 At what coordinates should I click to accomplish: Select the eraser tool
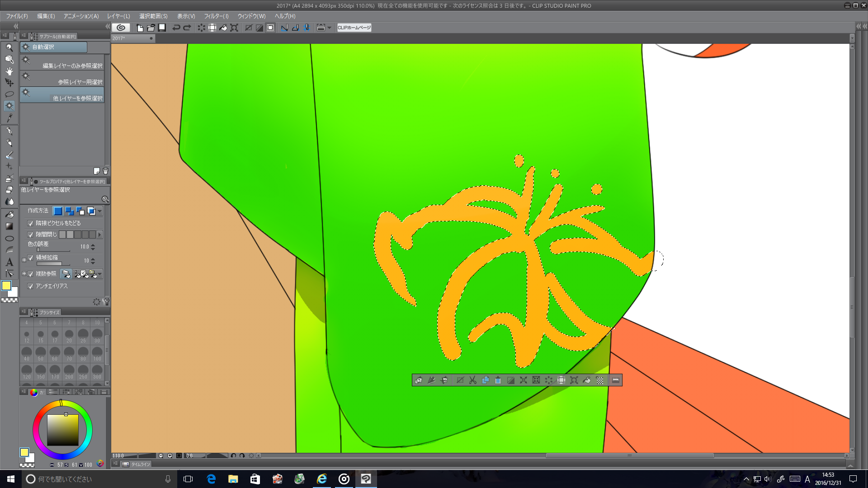[x=9, y=190]
